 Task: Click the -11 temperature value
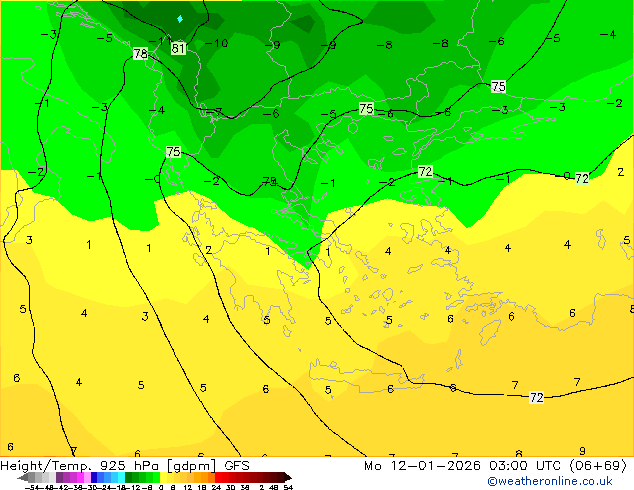(x=159, y=41)
